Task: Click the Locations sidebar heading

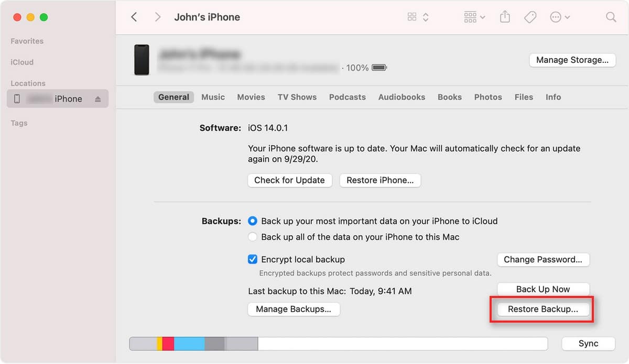Action: coord(28,83)
